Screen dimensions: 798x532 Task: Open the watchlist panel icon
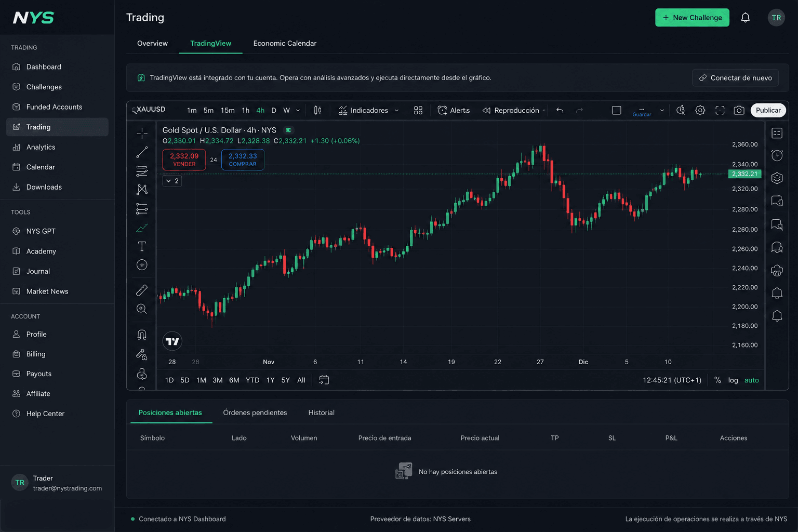pyautogui.click(x=777, y=133)
